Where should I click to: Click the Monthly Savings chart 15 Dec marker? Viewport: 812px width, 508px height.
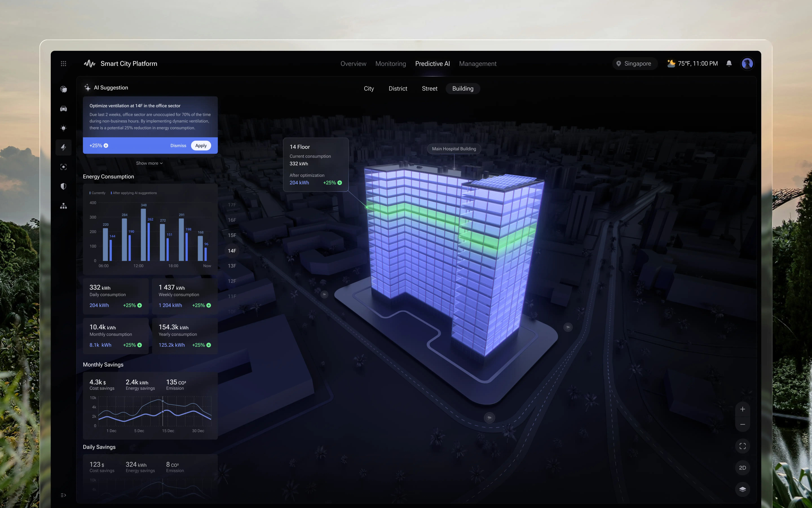(163, 412)
